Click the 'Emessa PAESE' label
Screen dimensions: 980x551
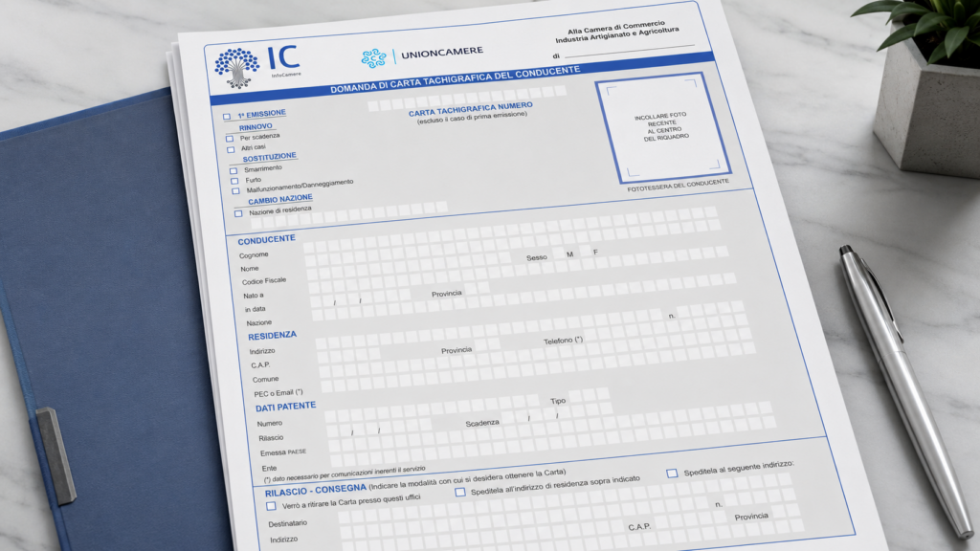point(283,452)
